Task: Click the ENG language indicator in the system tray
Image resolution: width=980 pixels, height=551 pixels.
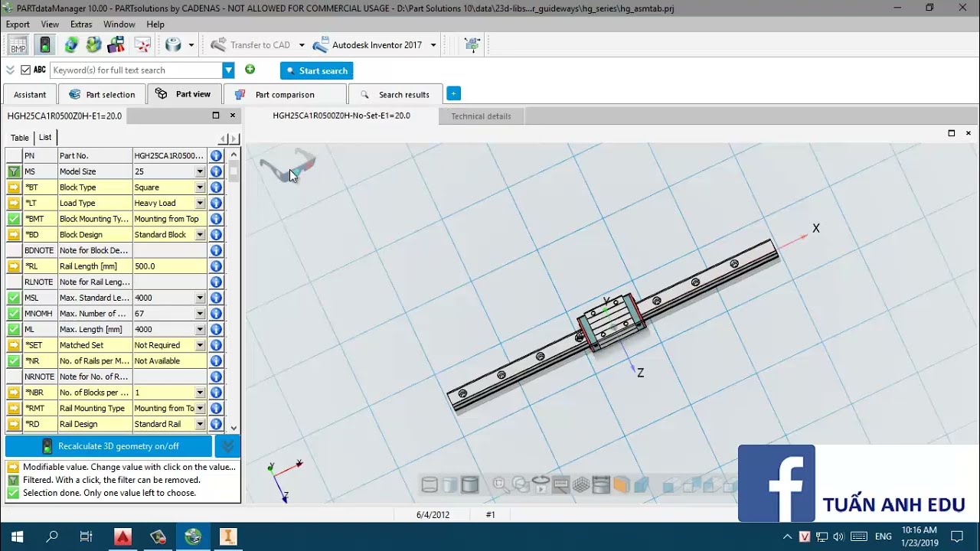Action: click(x=883, y=536)
